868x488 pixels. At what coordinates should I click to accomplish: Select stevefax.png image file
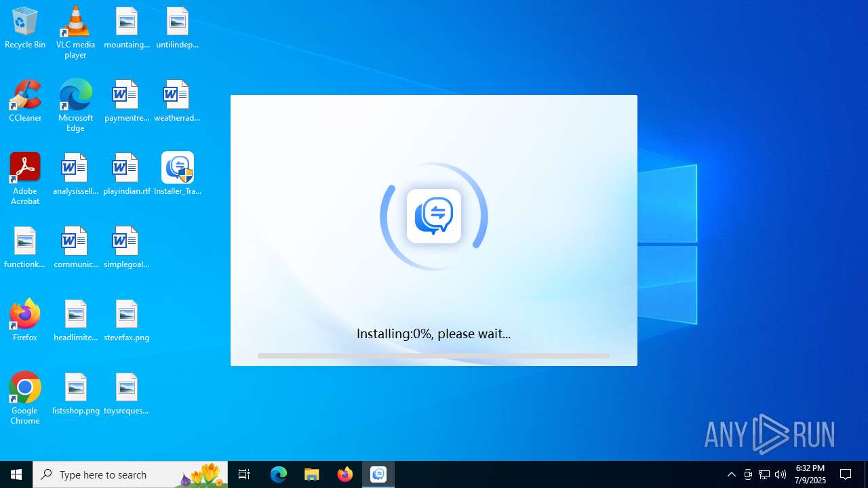[x=127, y=321]
